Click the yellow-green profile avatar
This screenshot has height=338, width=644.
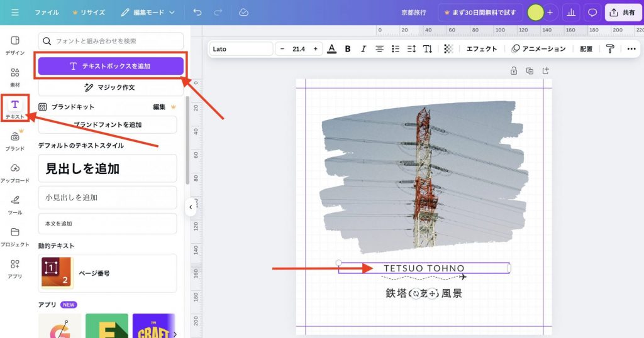coord(536,13)
